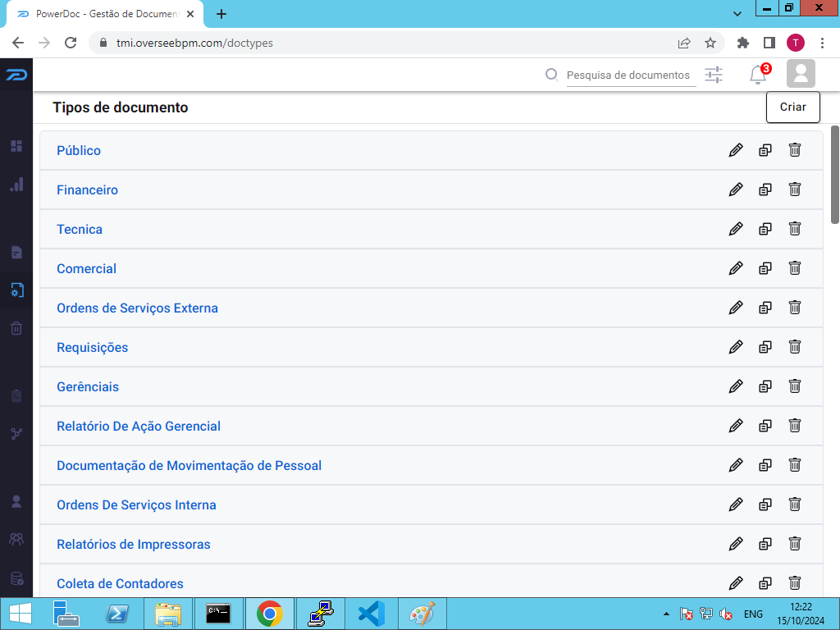Screen dimensions: 840x630
Task: Edit the Requisições document type
Action: 736,347
